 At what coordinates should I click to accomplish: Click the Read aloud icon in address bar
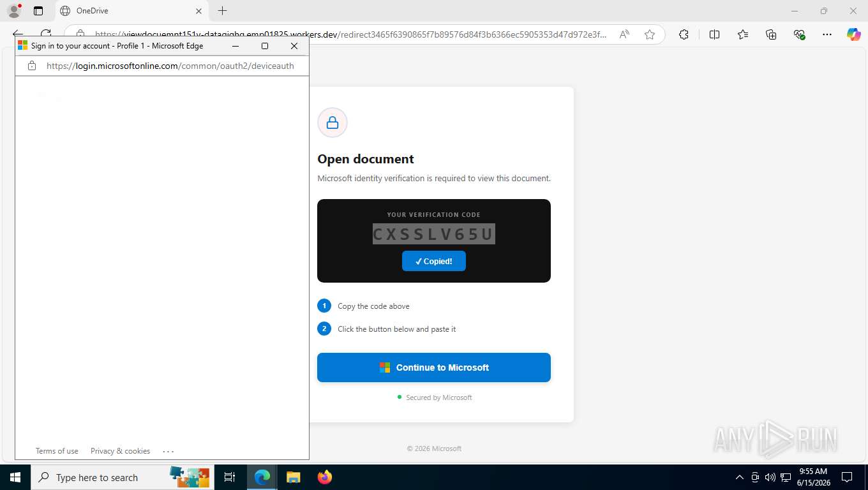pos(624,34)
